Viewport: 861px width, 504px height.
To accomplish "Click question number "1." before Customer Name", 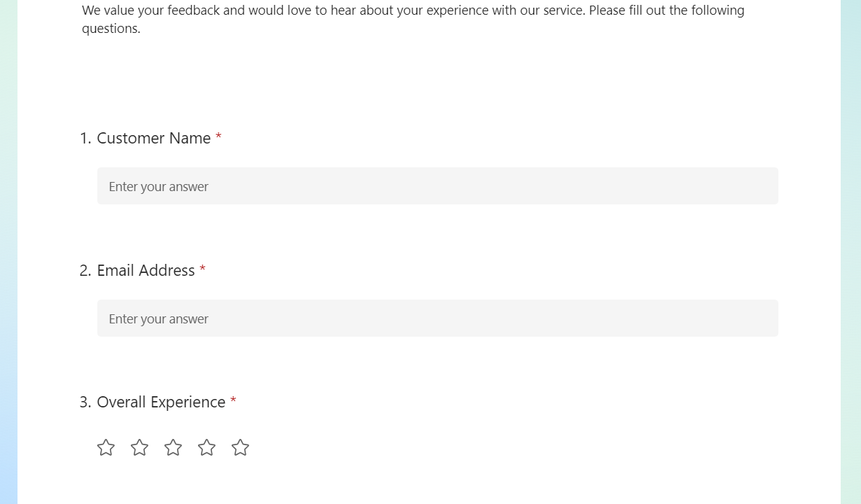I will click(x=85, y=139).
